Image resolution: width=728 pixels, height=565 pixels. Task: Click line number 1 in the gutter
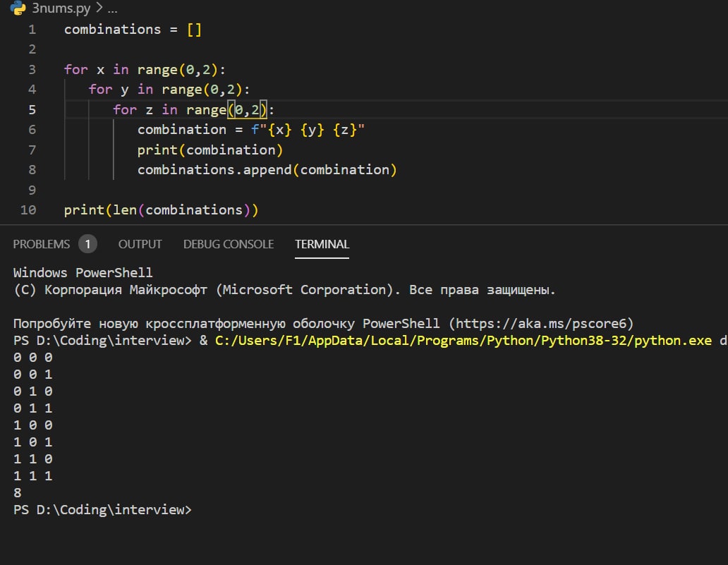32,30
